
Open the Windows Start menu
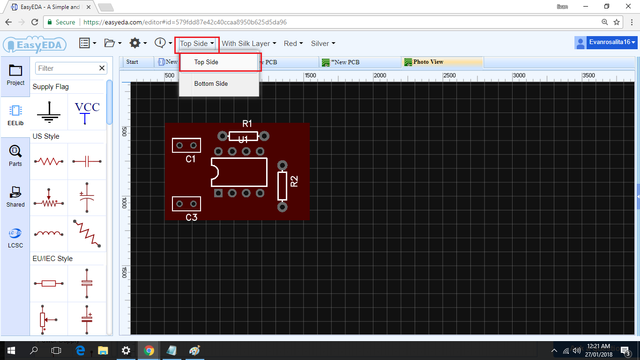(x=11, y=351)
